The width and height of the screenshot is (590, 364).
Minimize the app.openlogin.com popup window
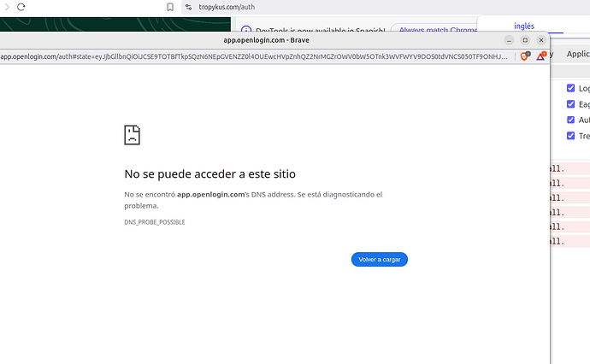coord(509,40)
